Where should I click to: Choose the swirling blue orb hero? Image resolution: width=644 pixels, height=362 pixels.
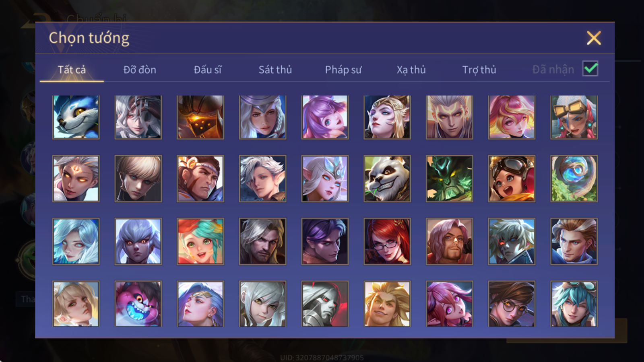point(574,179)
